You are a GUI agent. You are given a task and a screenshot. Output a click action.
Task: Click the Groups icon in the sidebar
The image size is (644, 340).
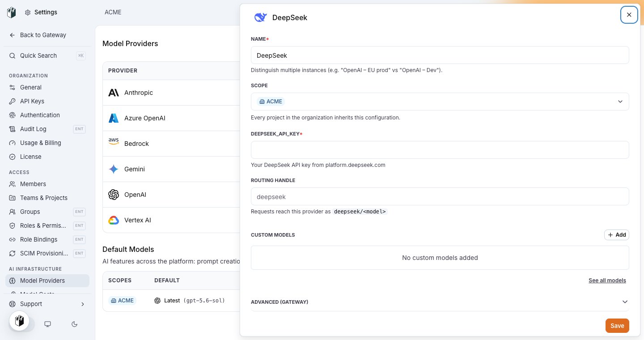[12, 212]
